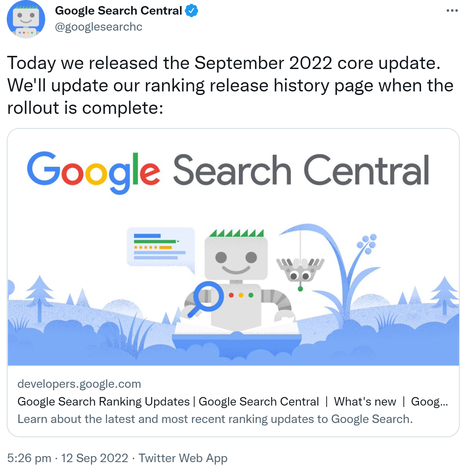Follow the developers.google.com link
The image size is (464, 476).
(79, 384)
